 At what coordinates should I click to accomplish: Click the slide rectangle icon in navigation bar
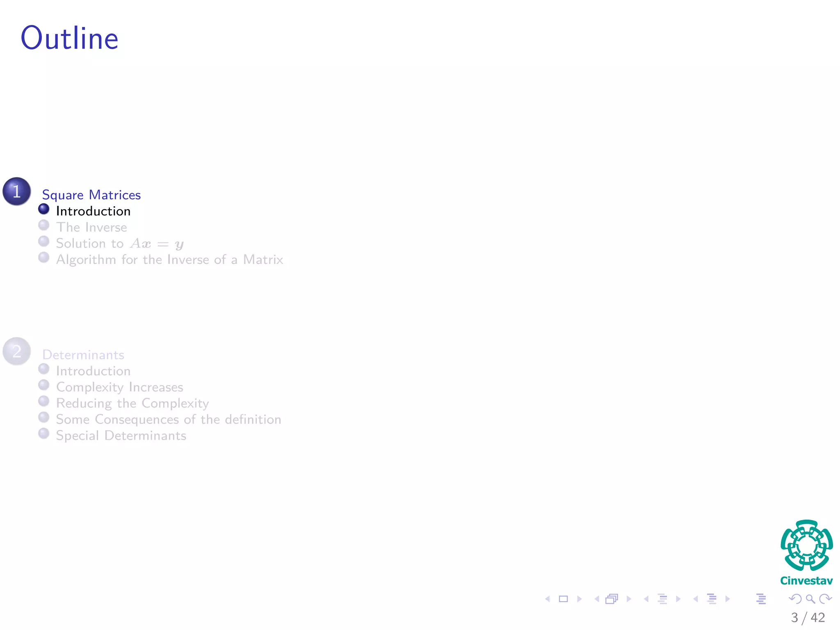[563, 599]
